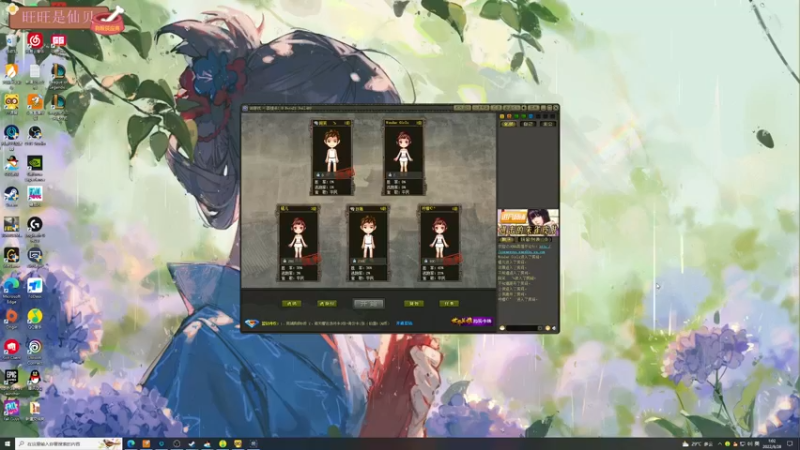Click the taskbar clock and date
This screenshot has height=450, width=800.
click(x=771, y=444)
